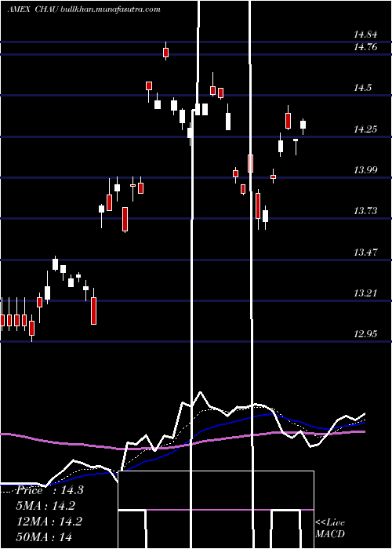Click the long red candle below 13.21

click(x=93, y=309)
